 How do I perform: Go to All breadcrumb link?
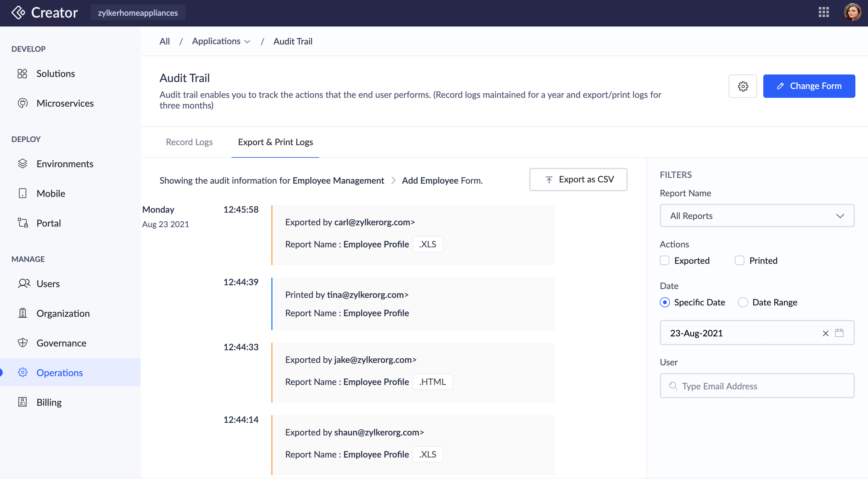pyautogui.click(x=164, y=41)
